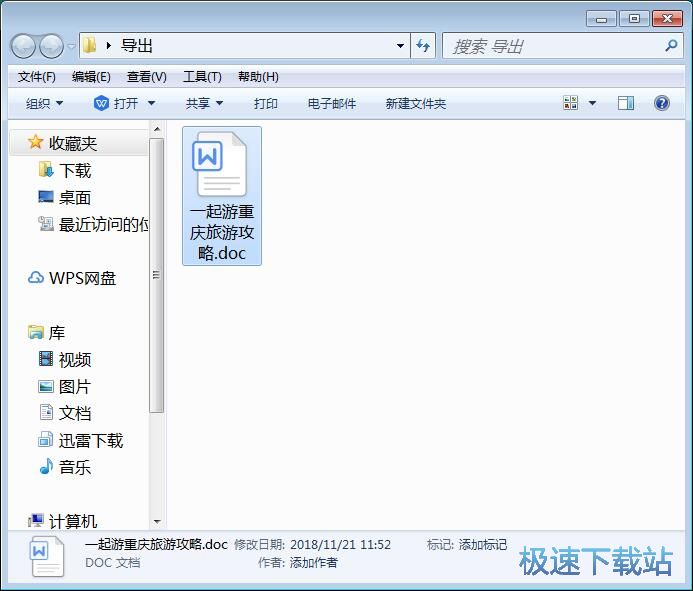Click the 视频 film icon
This screenshot has width=693, height=591.
click(46, 359)
